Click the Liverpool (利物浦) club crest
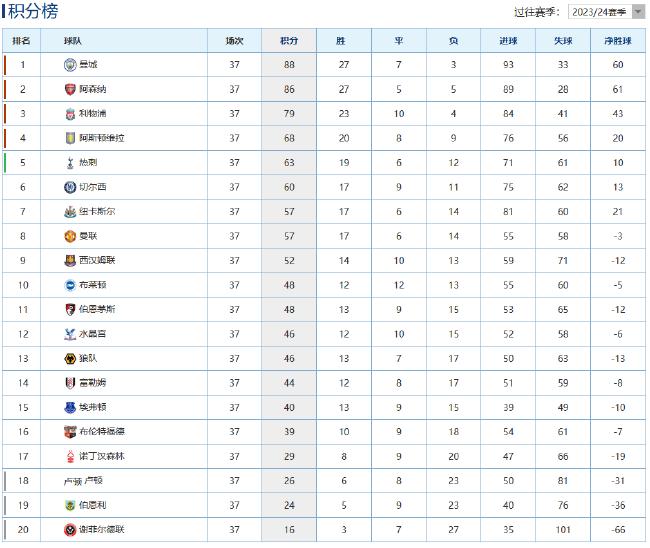This screenshot has width=650, height=548. tap(70, 114)
